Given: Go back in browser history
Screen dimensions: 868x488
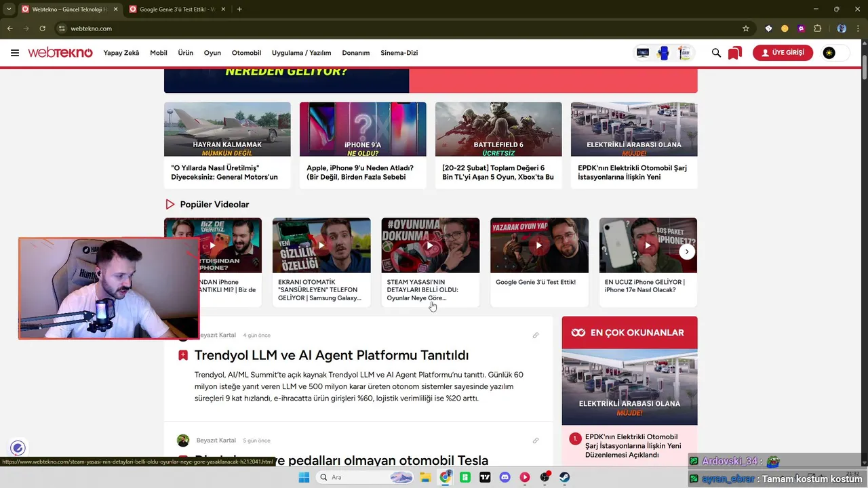Looking at the screenshot, I should tap(9, 28).
